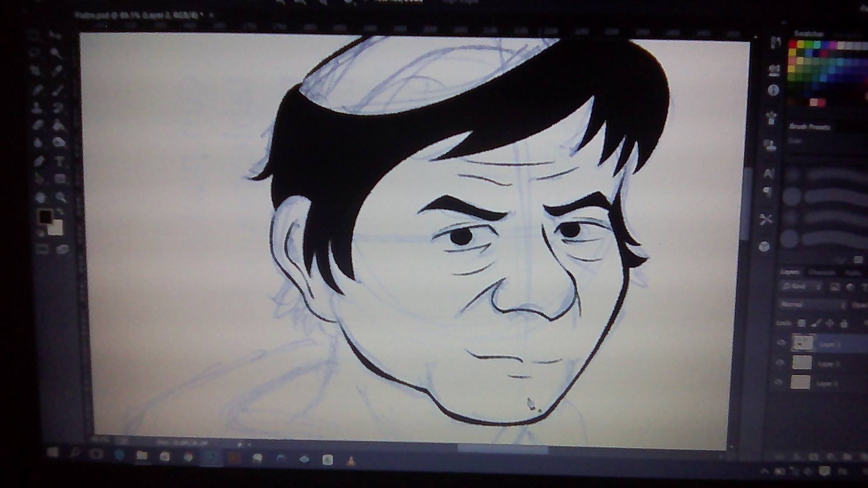
Task: Switch to the Brush Presets tab
Action: tap(809, 127)
